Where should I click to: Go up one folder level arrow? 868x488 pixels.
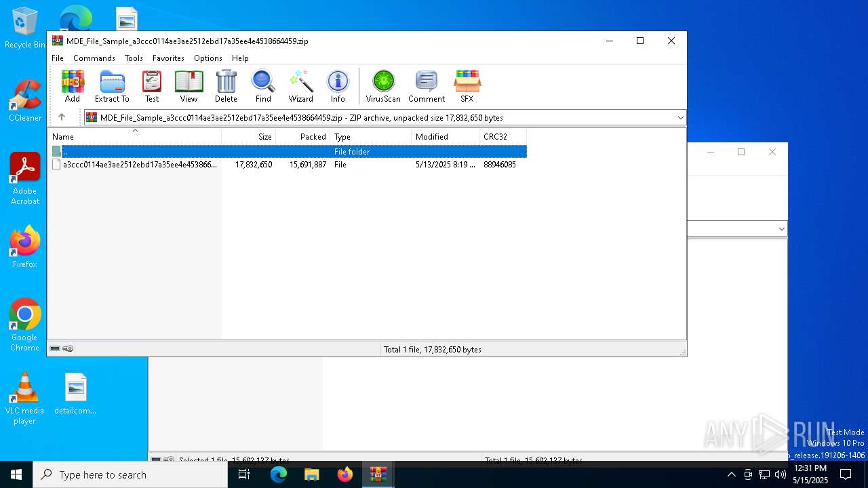(x=62, y=117)
